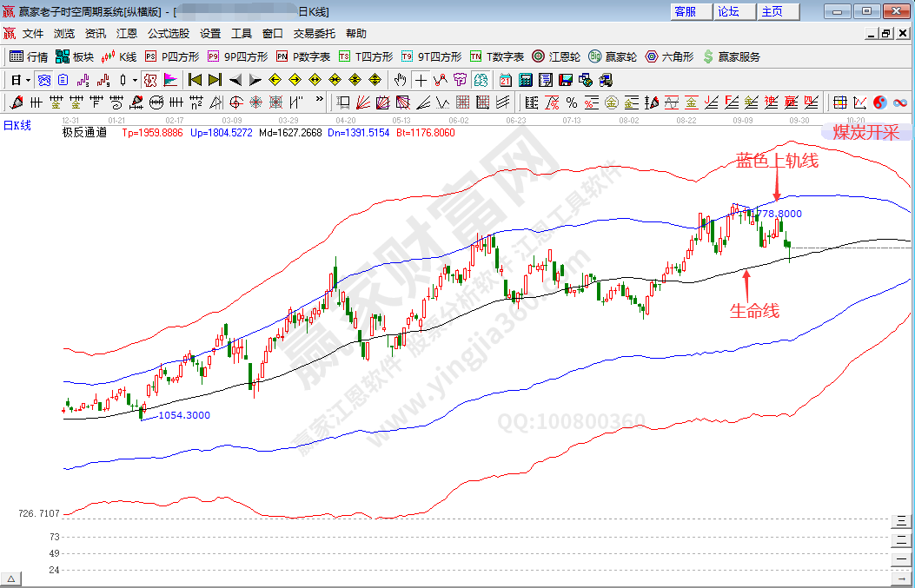Toggle the pressed red knot pattern button
The image size is (915, 588).
[x=150, y=80]
